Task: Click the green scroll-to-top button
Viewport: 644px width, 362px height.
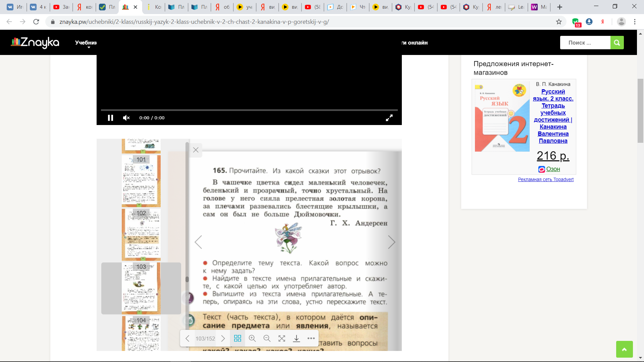Action: click(x=624, y=349)
